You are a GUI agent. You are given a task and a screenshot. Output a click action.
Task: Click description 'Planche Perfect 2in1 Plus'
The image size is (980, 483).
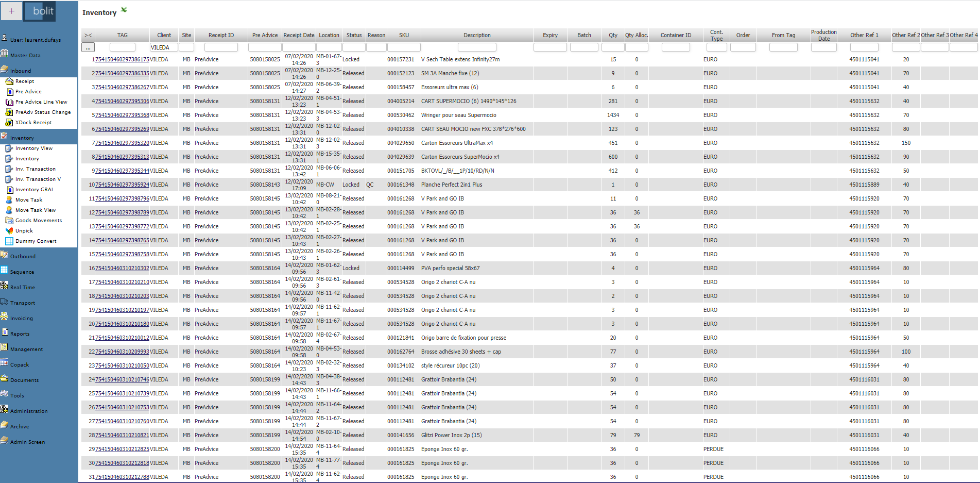pyautogui.click(x=452, y=185)
